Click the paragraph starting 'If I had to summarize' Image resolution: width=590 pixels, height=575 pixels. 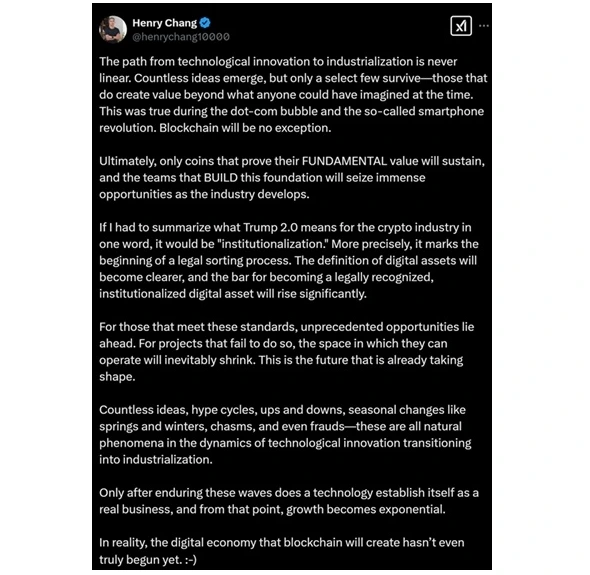coord(289,260)
